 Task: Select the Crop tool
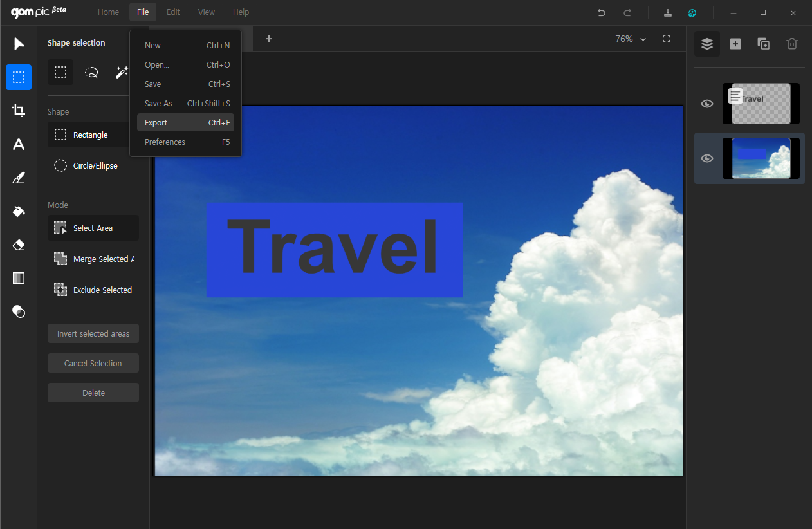click(19, 111)
